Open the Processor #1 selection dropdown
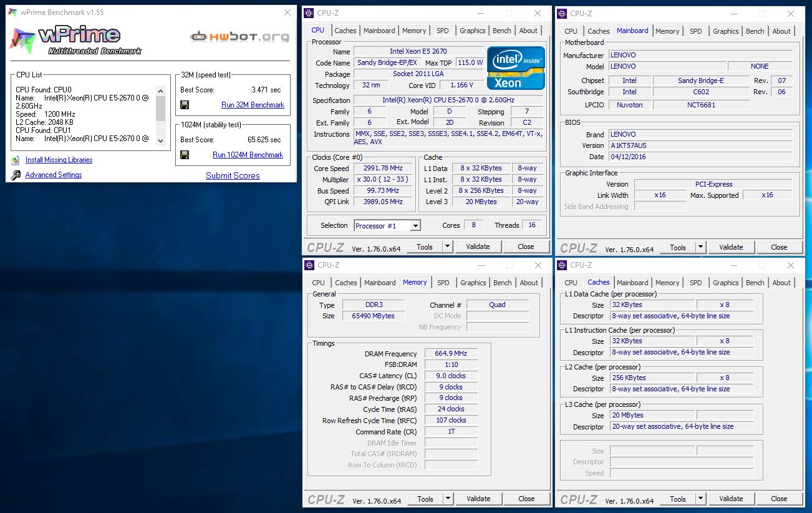Viewport: 812px width, 513px height. tap(415, 226)
